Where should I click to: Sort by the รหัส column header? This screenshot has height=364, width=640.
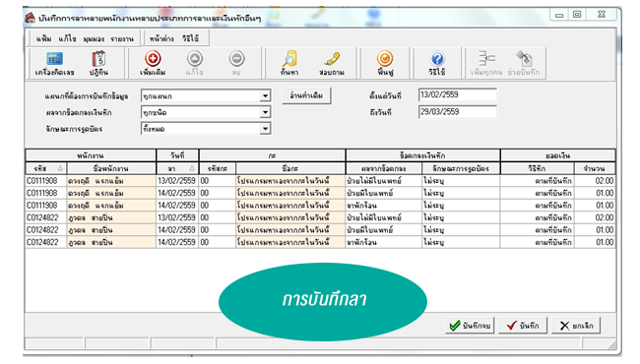pyautogui.click(x=46, y=168)
